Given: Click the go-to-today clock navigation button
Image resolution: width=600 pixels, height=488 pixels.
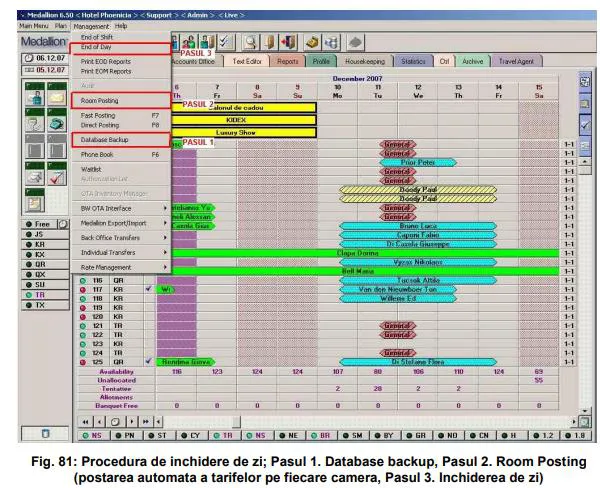Looking at the screenshot, I should 115,422.
